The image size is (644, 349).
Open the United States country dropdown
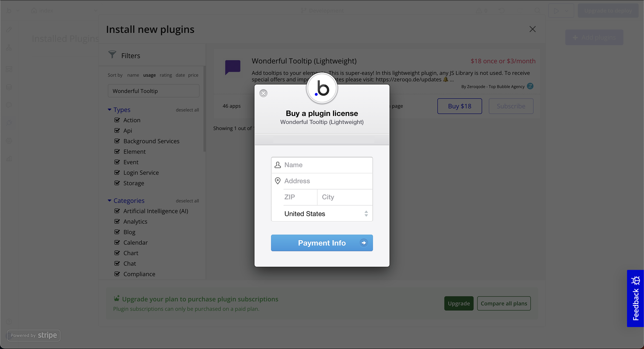coord(322,214)
